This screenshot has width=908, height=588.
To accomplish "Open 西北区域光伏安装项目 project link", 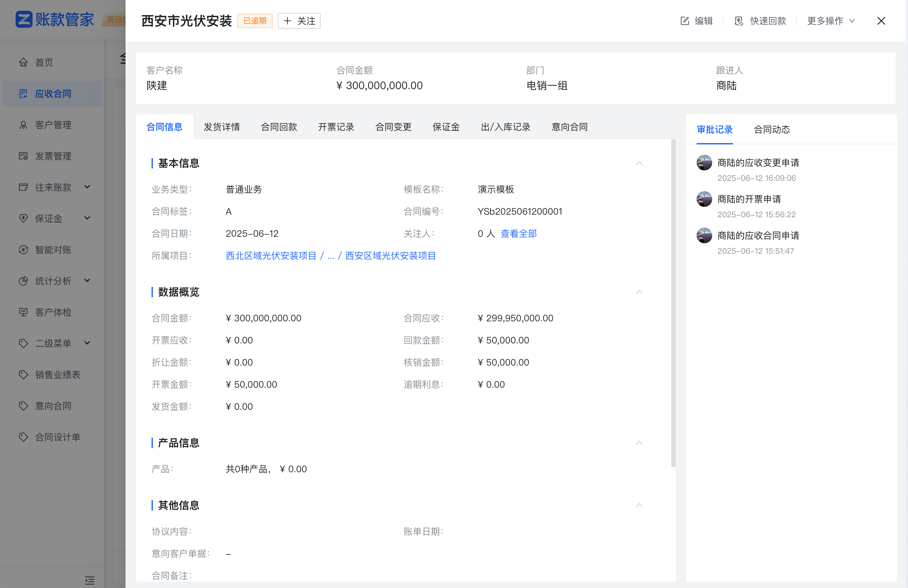I will (271, 256).
